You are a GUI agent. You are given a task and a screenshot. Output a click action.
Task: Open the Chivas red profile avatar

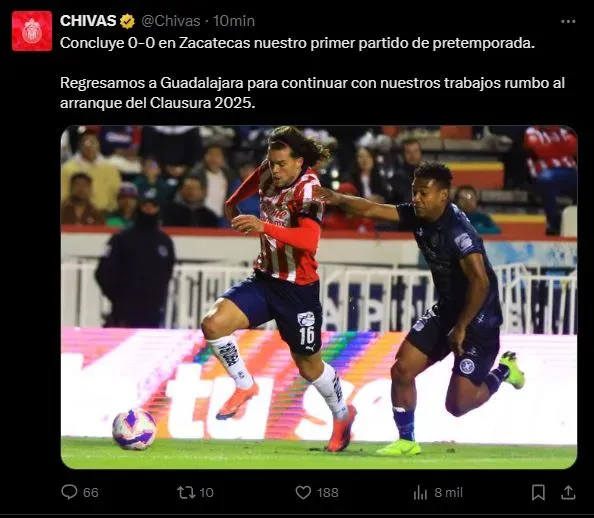click(32, 31)
